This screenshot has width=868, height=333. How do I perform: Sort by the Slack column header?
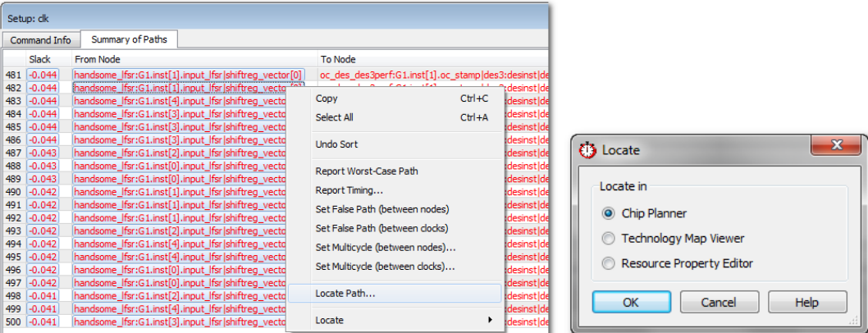tap(48, 59)
